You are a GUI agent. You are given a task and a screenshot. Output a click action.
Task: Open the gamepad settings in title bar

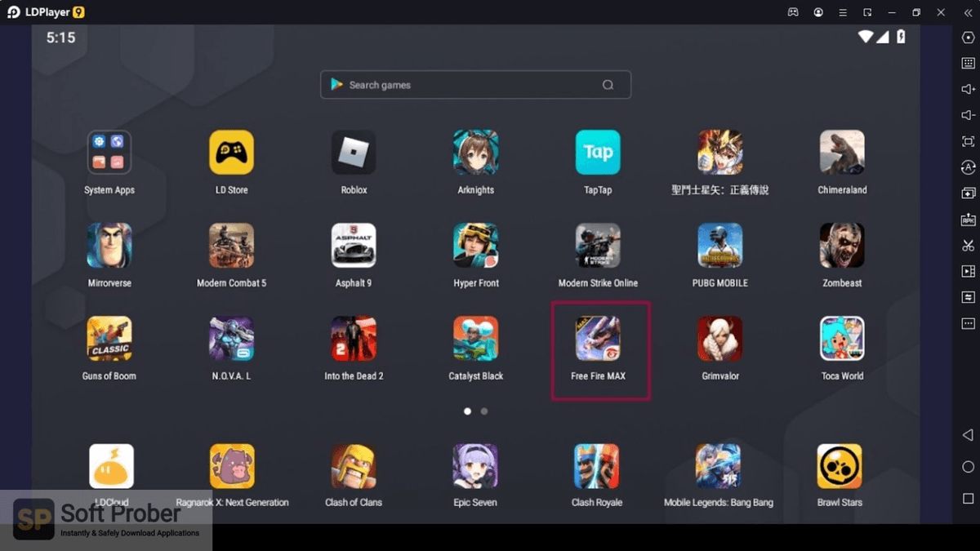click(792, 12)
